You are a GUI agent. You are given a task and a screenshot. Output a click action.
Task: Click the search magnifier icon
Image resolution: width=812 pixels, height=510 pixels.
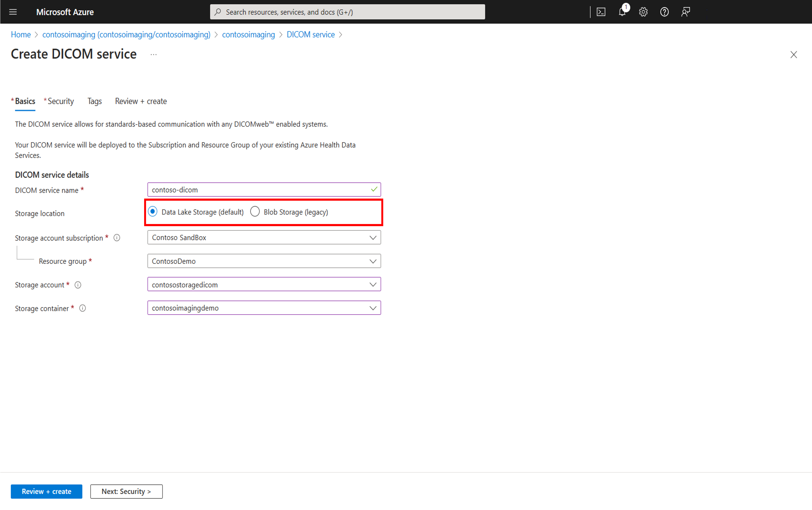click(218, 12)
